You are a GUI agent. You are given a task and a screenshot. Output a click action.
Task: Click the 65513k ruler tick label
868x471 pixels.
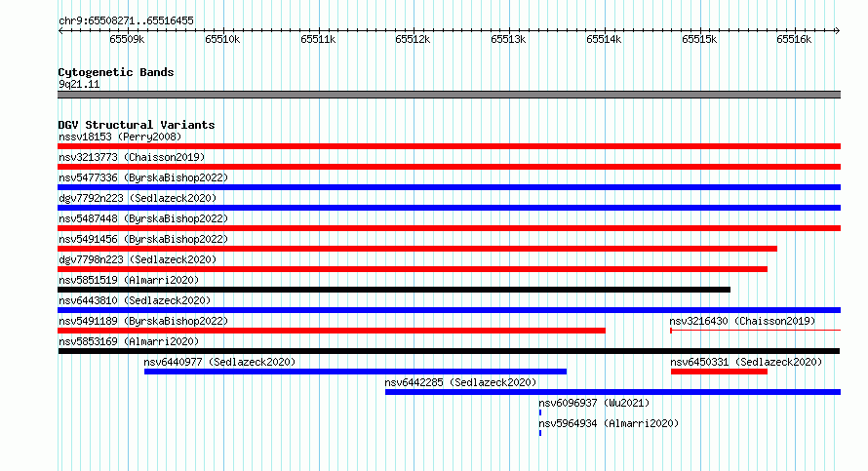click(509, 39)
